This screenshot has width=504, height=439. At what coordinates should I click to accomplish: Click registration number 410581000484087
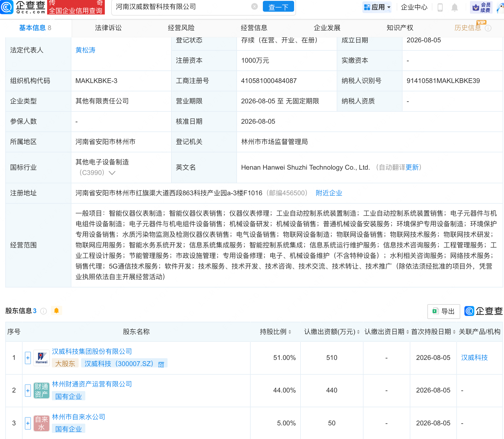[269, 81]
